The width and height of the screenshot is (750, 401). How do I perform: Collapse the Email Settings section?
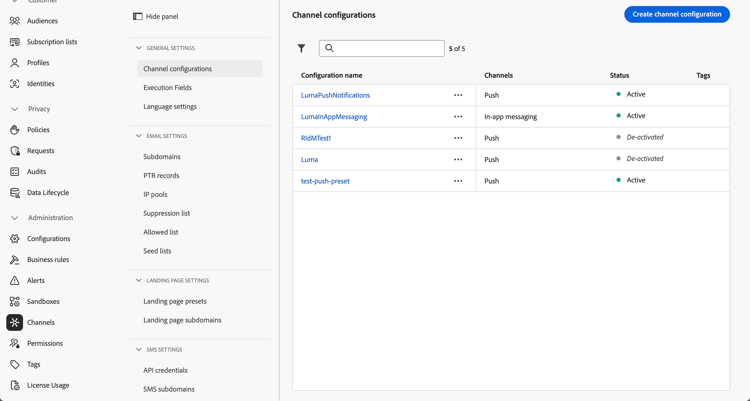tap(139, 136)
